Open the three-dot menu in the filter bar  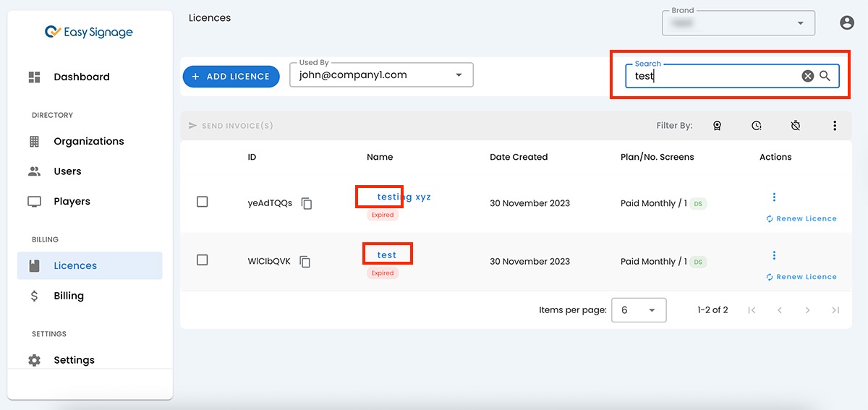834,126
